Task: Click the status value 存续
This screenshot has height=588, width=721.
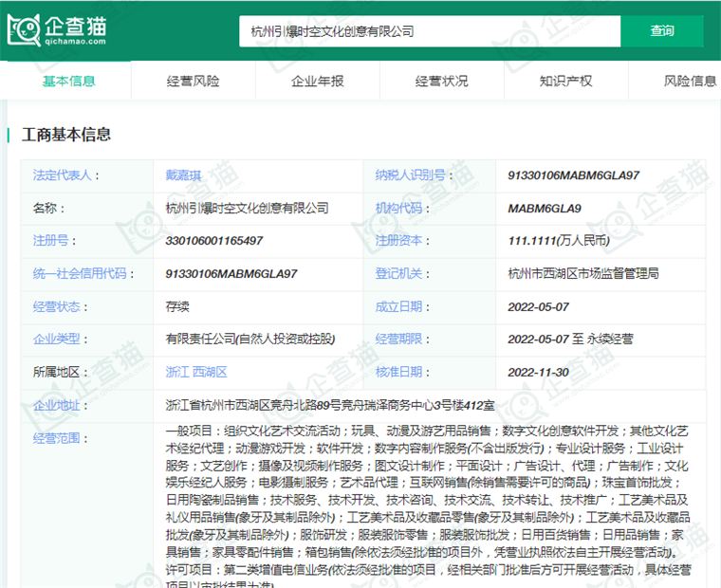Action: 177,306
